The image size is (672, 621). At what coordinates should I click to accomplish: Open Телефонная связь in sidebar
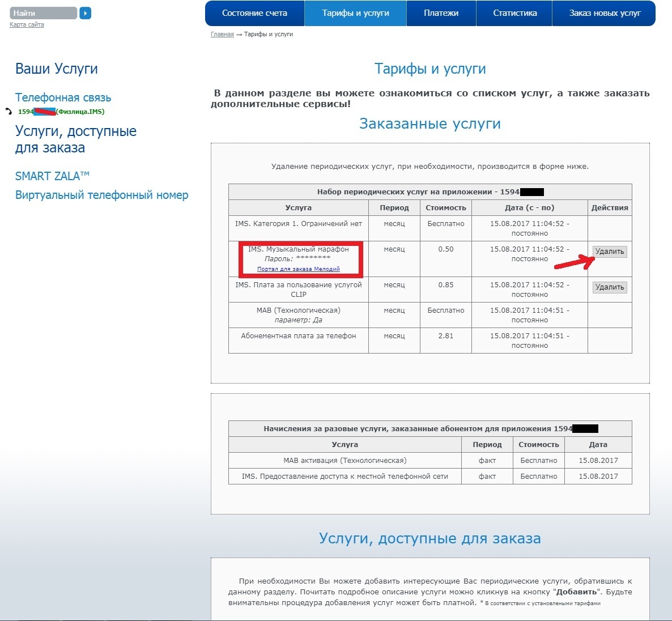click(x=63, y=97)
